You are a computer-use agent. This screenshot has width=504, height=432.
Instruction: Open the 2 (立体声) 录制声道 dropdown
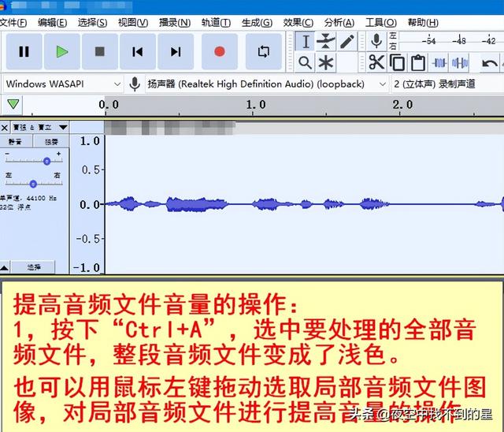click(447, 84)
